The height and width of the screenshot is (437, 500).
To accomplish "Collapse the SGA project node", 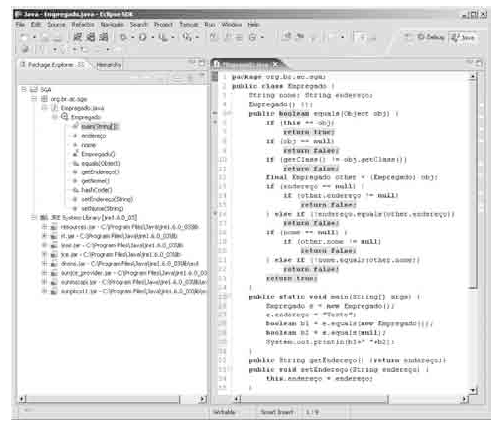I will click(x=24, y=89).
